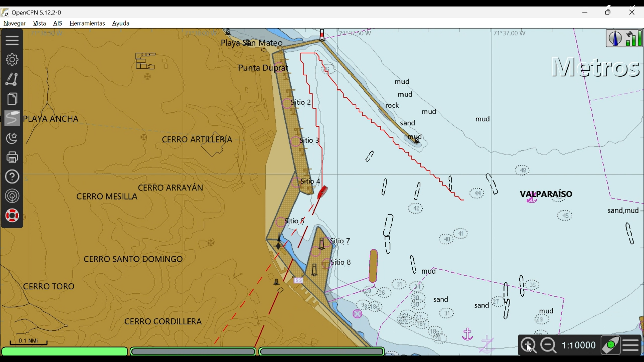Open the Herramientas menu
644x362 pixels.
pos(87,23)
